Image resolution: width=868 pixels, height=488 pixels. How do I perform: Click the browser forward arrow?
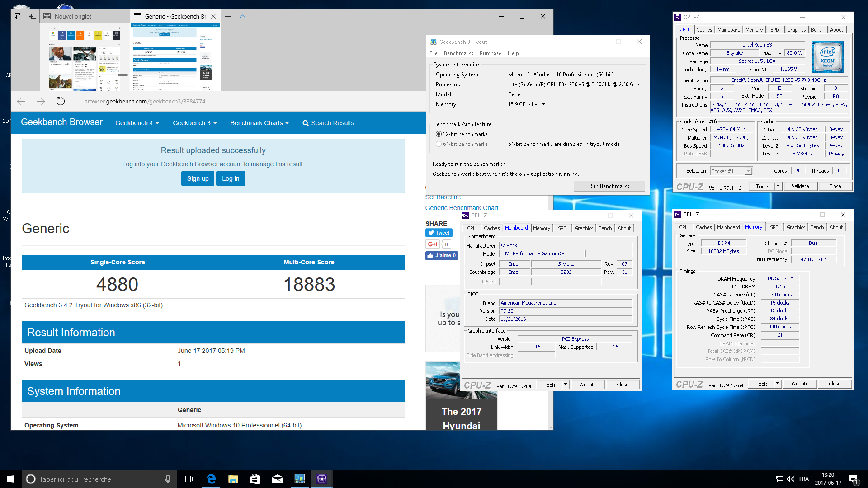click(41, 102)
